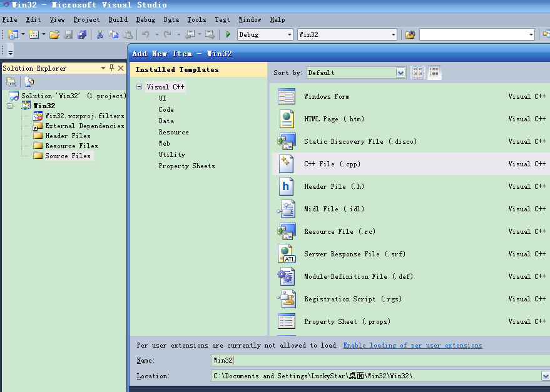Click the Redo arrow icon
Image resolution: width=550 pixels, height=392 pixels.
tap(168, 34)
